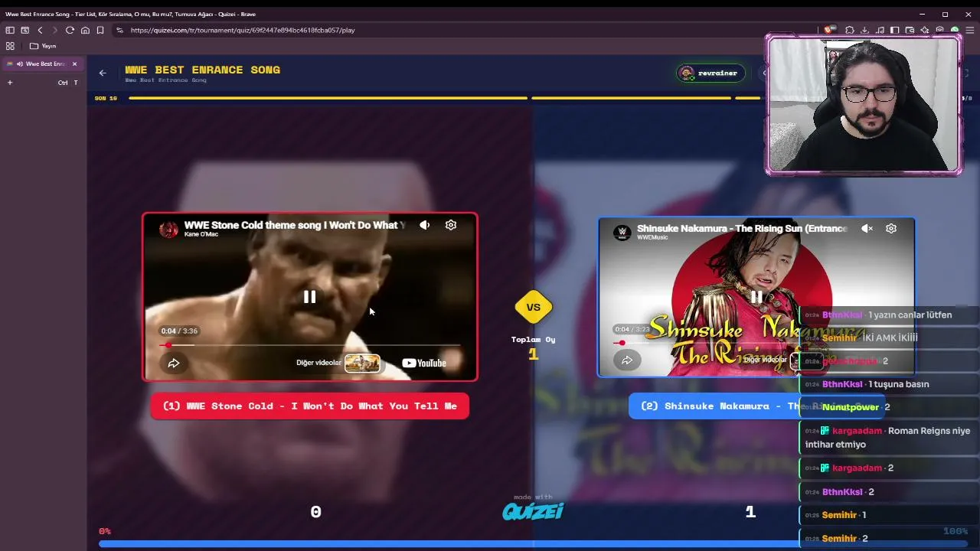Open the browser home page
The image size is (980, 551).
coord(85,30)
